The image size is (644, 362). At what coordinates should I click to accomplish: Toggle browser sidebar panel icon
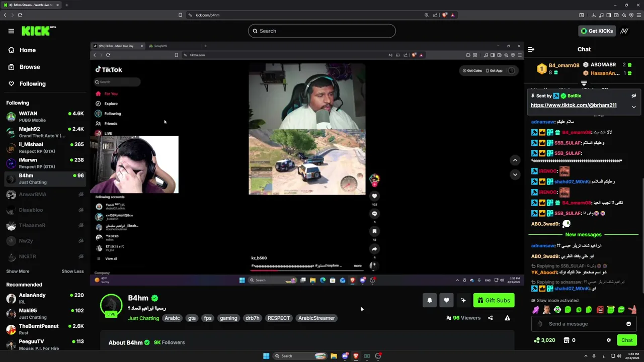(609, 15)
